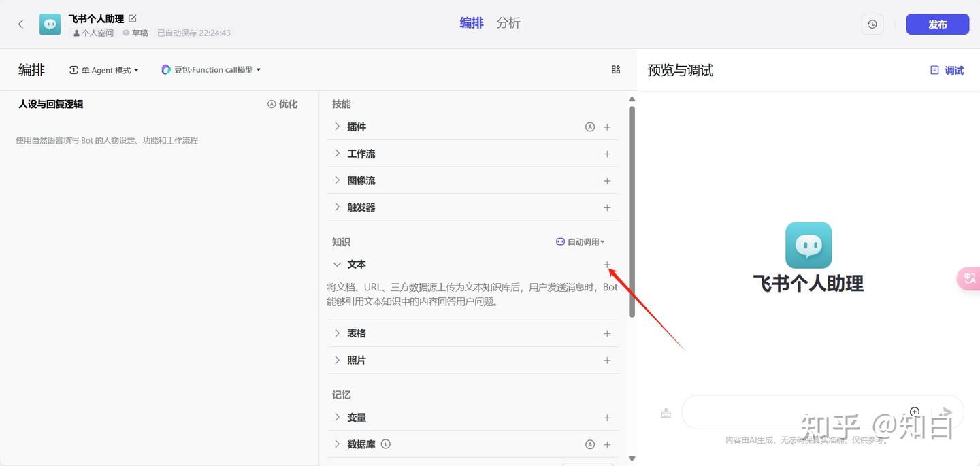
Task: Add a database with 数据库 plus icon
Action: 607,444
